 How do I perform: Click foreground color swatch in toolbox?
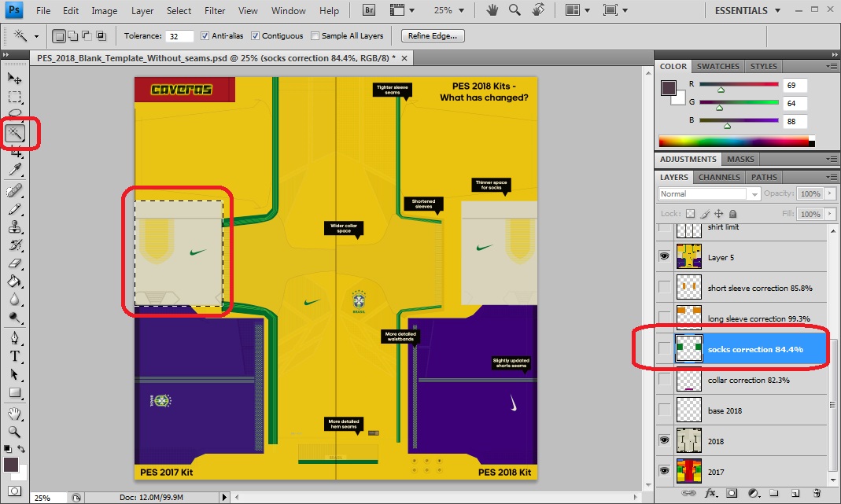(11, 465)
